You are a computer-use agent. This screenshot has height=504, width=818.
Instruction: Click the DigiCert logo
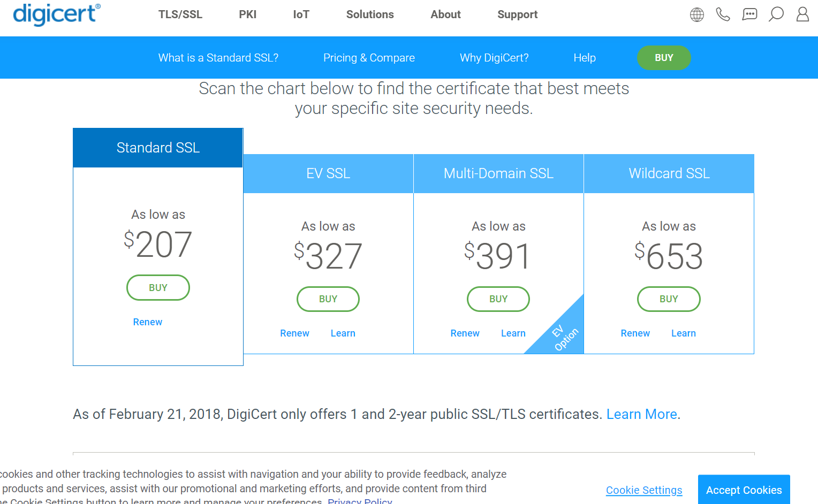pos(56,14)
